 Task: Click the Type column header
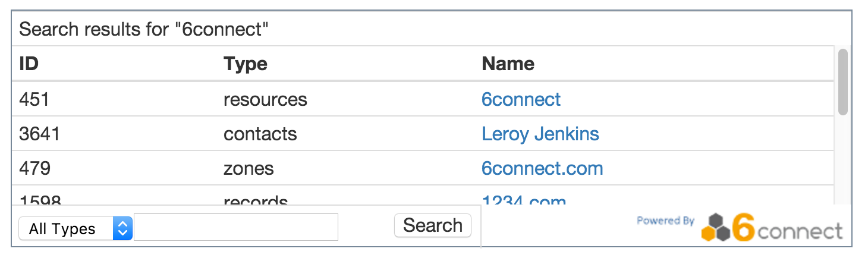(x=245, y=64)
